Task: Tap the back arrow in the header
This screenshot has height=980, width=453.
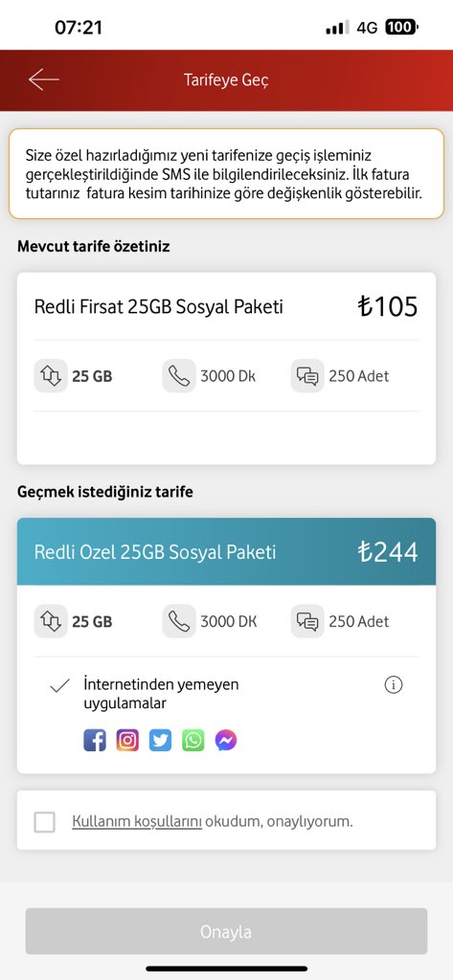Action: (x=44, y=80)
